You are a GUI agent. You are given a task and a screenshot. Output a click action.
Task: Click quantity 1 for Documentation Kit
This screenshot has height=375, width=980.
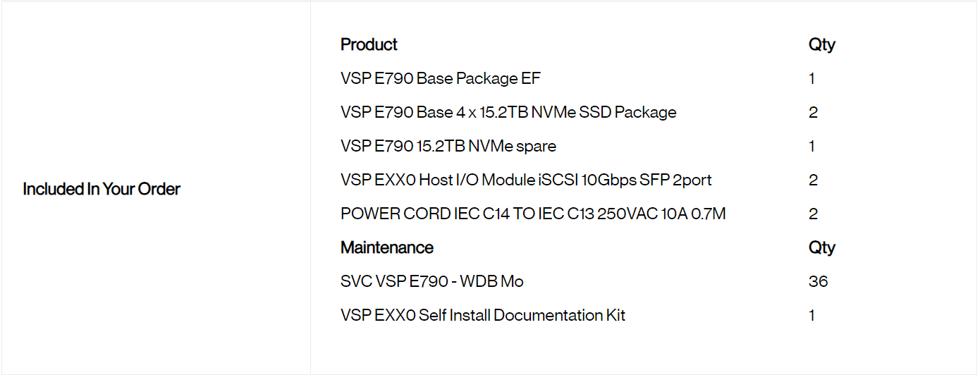coord(812,315)
